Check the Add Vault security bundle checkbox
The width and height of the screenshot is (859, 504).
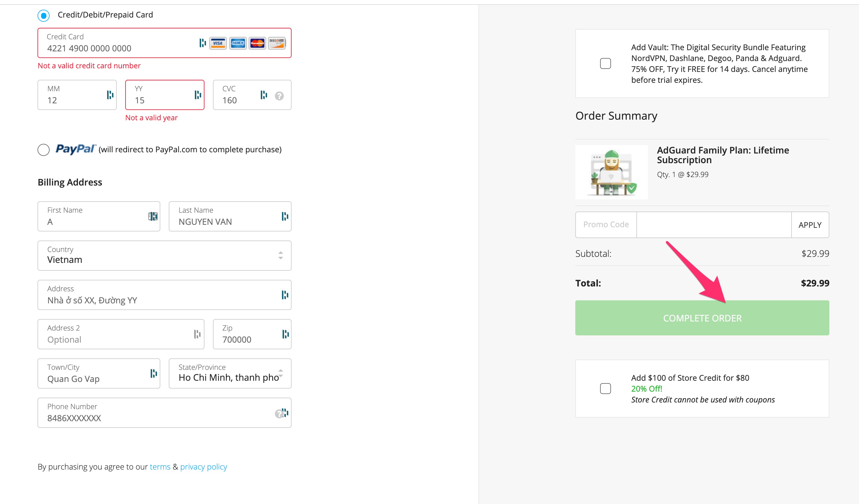(606, 63)
